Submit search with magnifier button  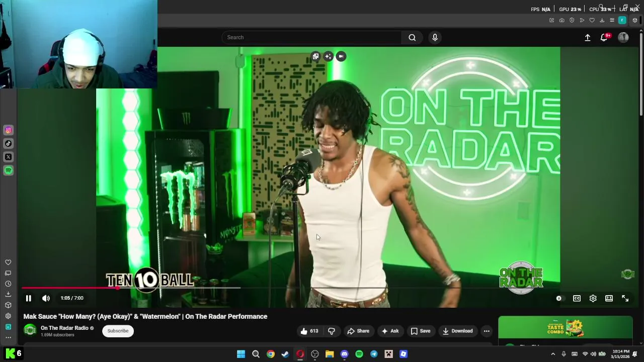click(x=412, y=37)
